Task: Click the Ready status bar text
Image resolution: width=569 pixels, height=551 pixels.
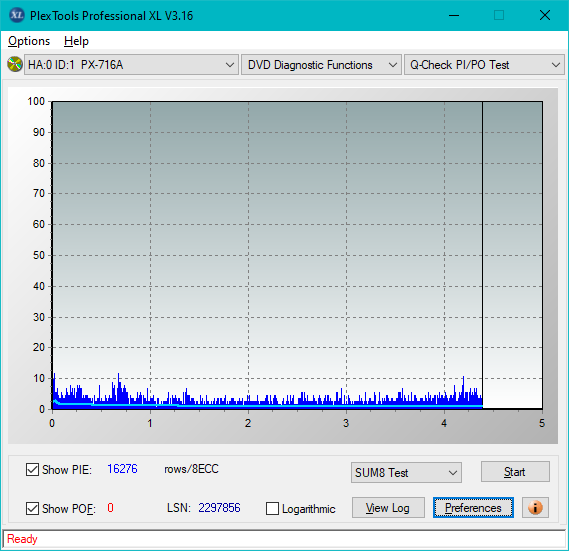Action: [x=22, y=539]
